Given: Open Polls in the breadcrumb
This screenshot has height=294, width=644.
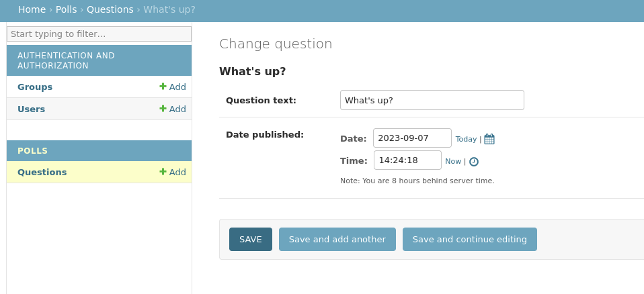Looking at the screenshot, I should point(67,9).
